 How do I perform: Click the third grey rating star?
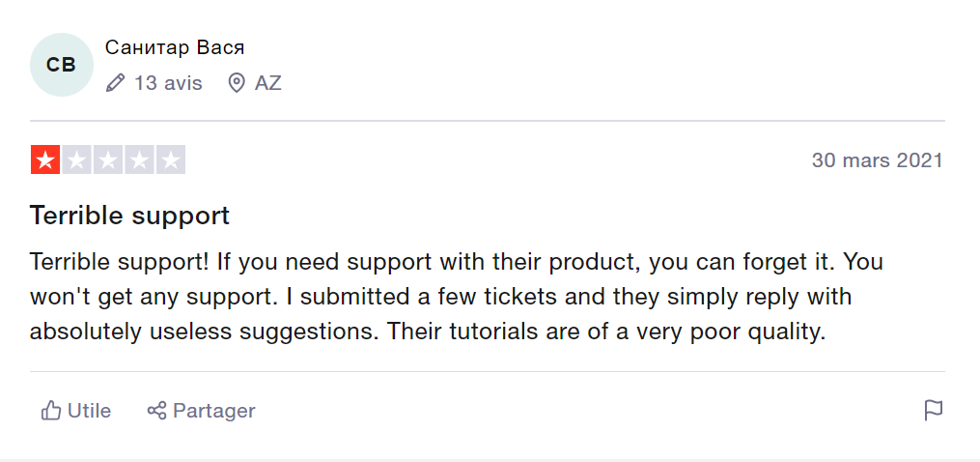click(107, 160)
